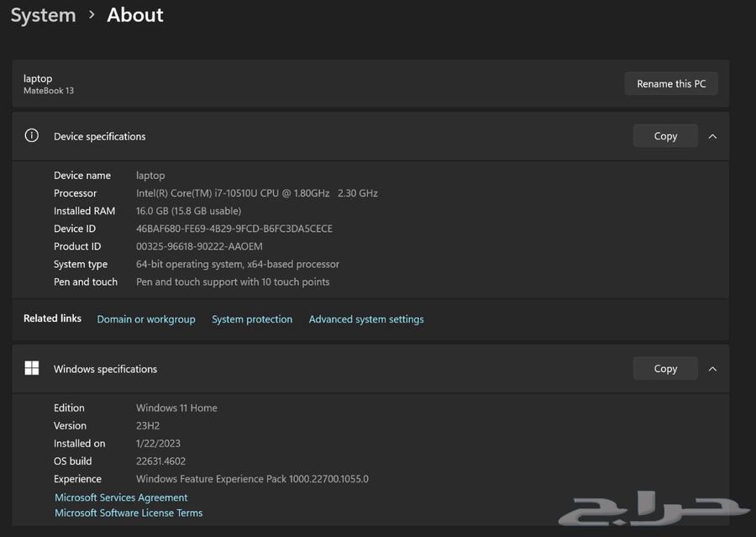This screenshot has height=537, width=756.
Task: Click the Device specifications header text
Action: pyautogui.click(x=100, y=136)
